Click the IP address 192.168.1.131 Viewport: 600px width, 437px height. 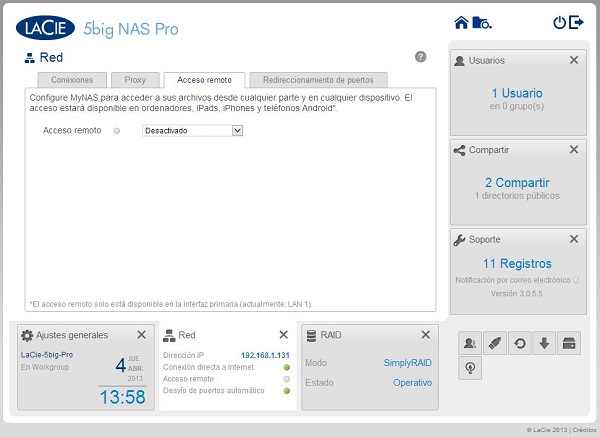pos(265,355)
